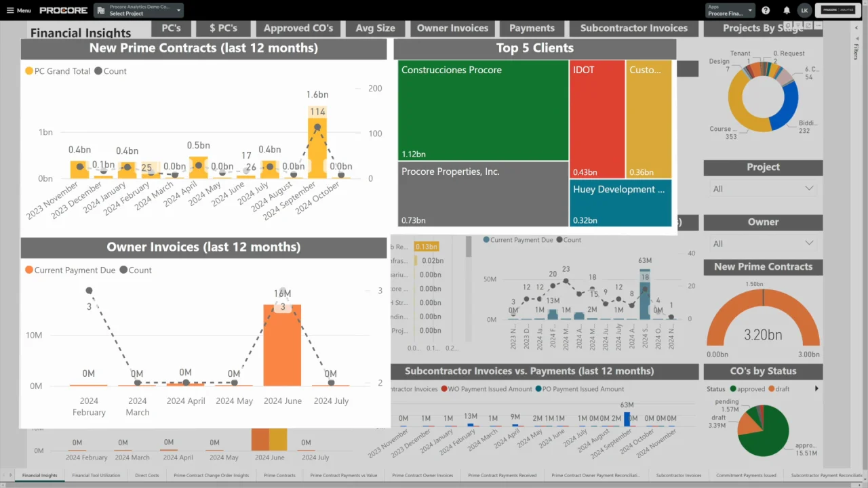Toggle the PC Grand Total legend item
Viewport: 868px width, 488px height.
point(57,70)
